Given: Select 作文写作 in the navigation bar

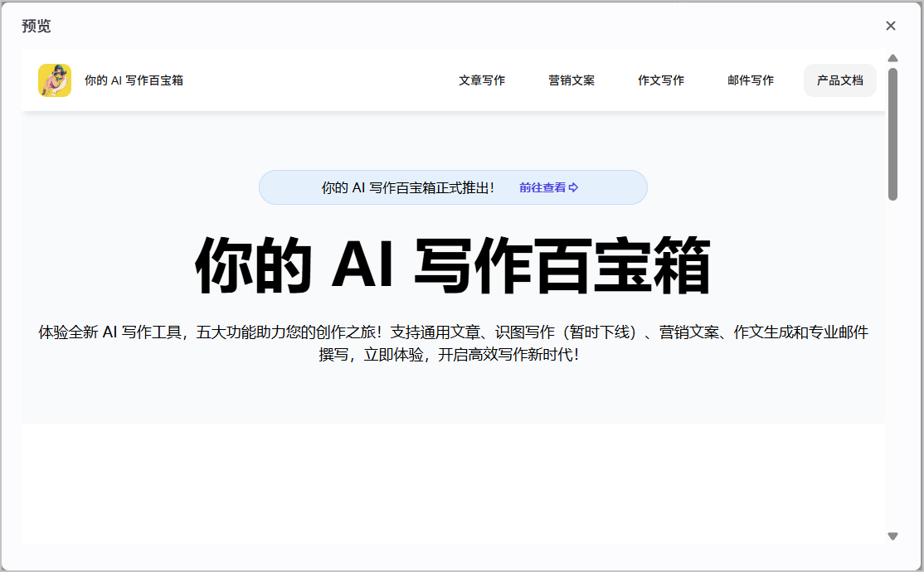Looking at the screenshot, I should pos(661,80).
